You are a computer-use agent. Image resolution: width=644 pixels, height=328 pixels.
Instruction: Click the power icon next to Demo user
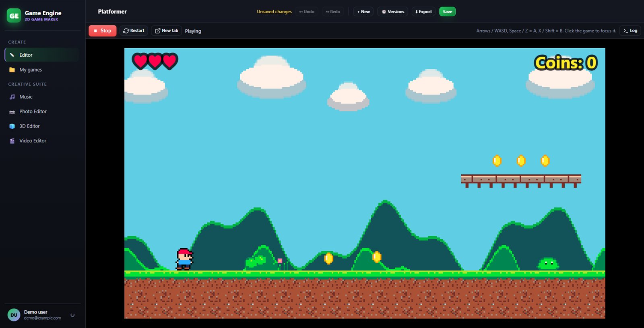[72, 315]
